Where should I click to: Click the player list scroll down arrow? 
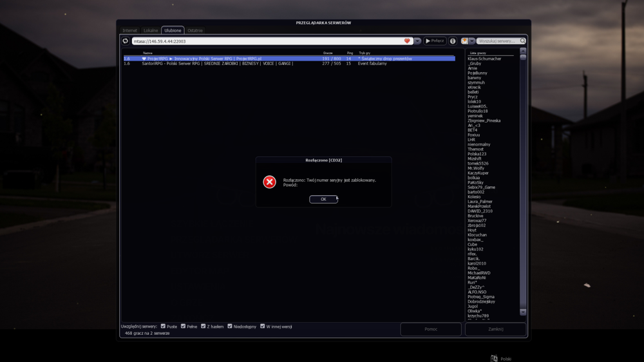point(523,312)
